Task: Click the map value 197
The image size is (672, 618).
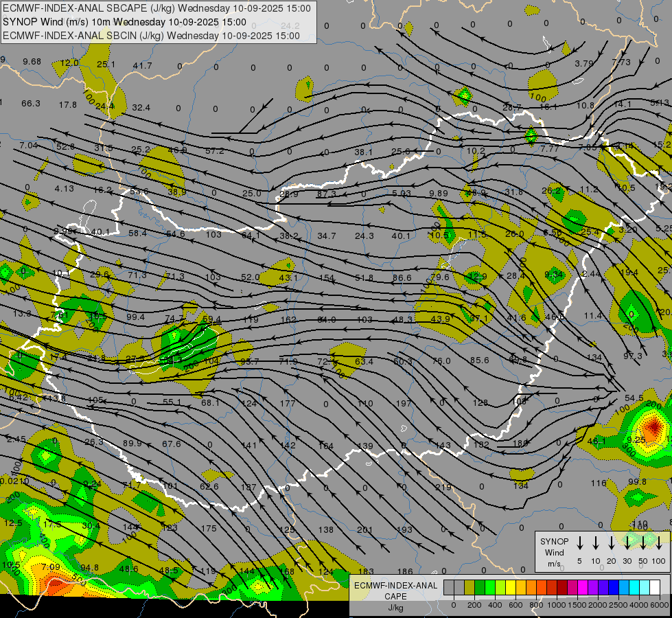Action: pyautogui.click(x=404, y=404)
